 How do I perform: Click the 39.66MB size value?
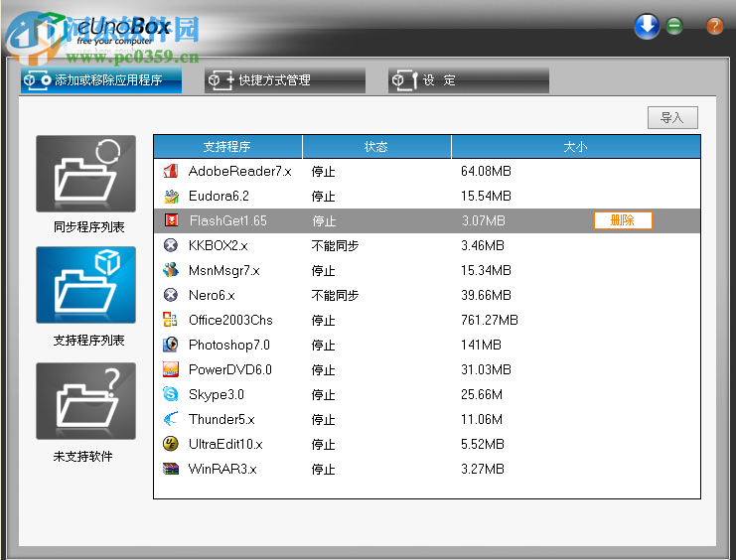coord(486,295)
